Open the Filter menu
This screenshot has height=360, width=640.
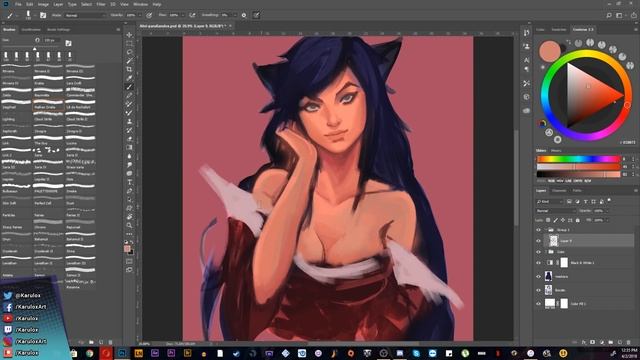[x=101, y=4]
